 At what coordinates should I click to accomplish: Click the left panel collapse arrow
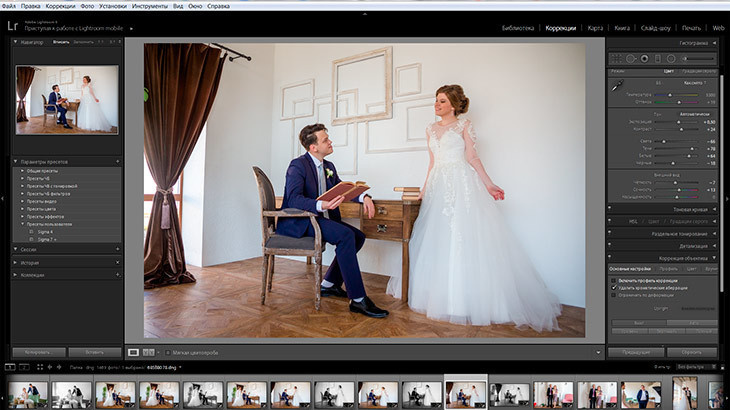click(4, 198)
